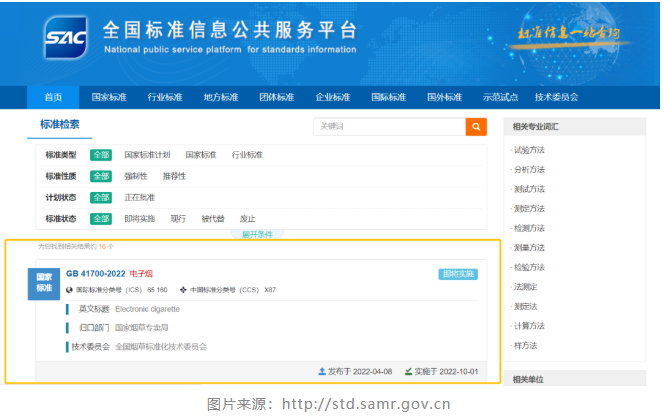Switch to the 标准检索 tab

(x=59, y=125)
